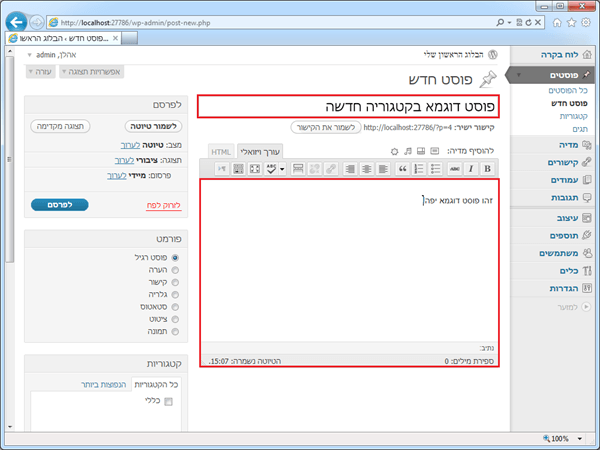Select the קישור format radio

[x=175, y=282]
